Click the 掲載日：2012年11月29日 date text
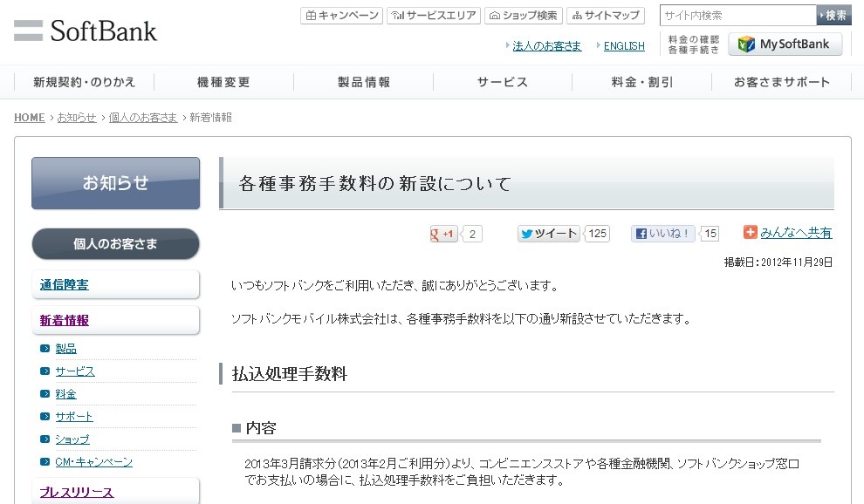Viewport: 864px width, 504px height. [778, 262]
